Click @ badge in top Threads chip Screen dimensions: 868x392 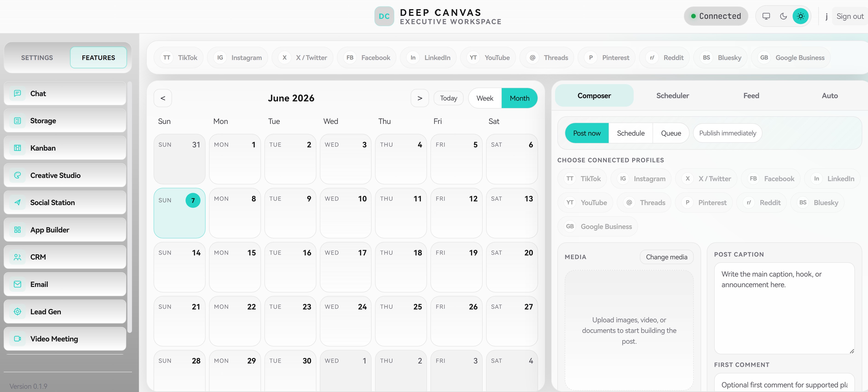(532, 58)
